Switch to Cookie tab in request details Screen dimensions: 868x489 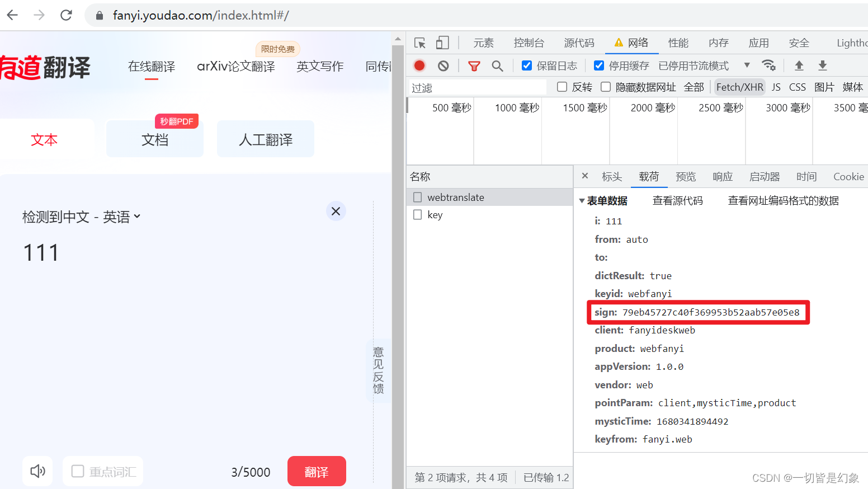(x=848, y=177)
